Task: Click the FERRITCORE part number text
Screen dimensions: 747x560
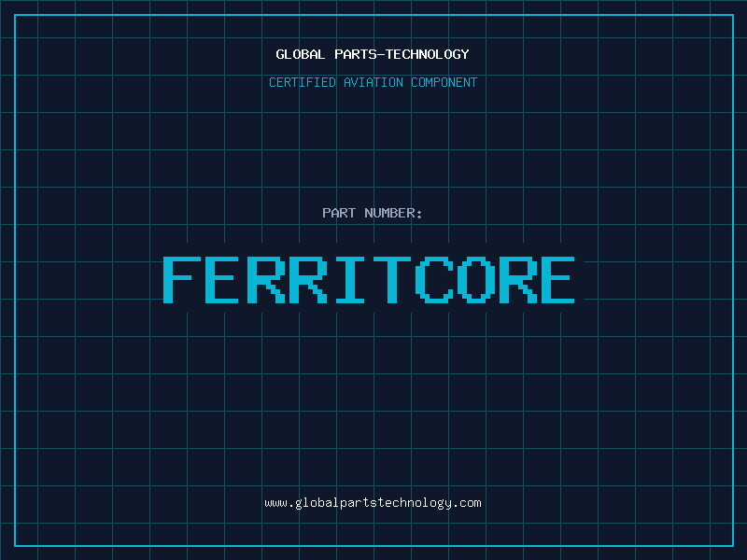Action: (x=370, y=279)
